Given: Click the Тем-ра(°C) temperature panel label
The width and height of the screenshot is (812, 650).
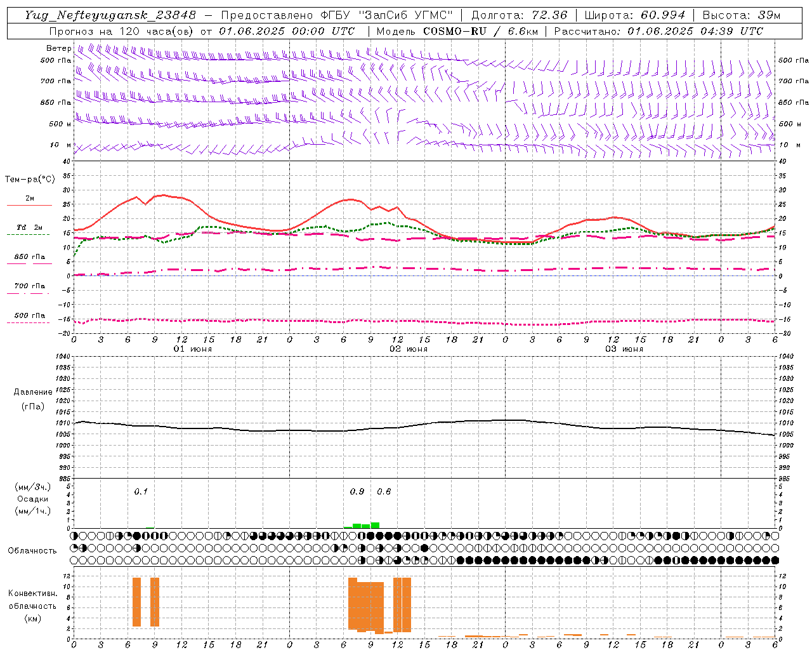Looking at the screenshot, I should point(30,180).
